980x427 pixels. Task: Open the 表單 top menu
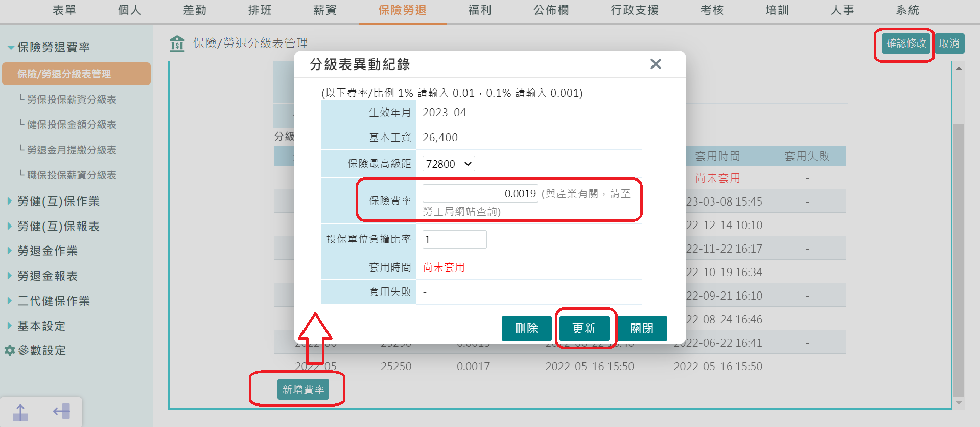[x=64, y=10]
